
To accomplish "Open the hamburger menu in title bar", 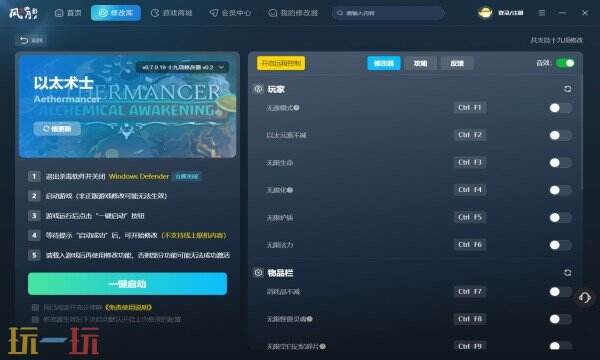I will click(x=541, y=13).
